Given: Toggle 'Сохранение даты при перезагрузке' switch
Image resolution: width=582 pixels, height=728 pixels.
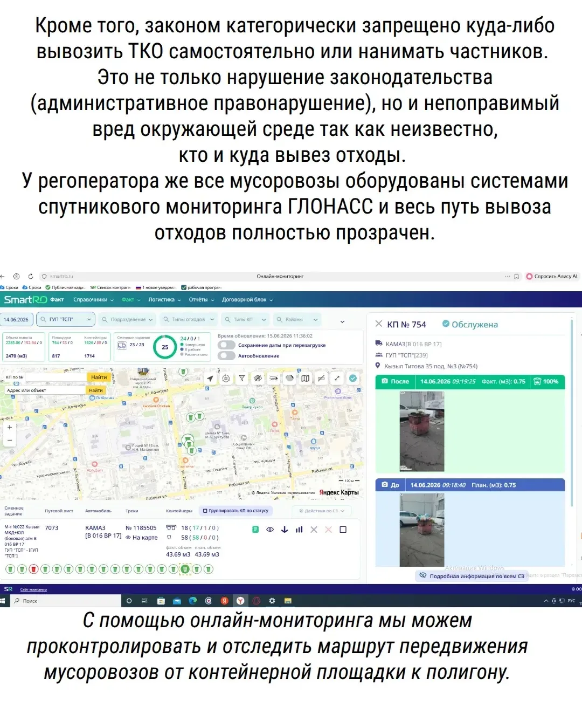Looking at the screenshot, I should tap(226, 345).
